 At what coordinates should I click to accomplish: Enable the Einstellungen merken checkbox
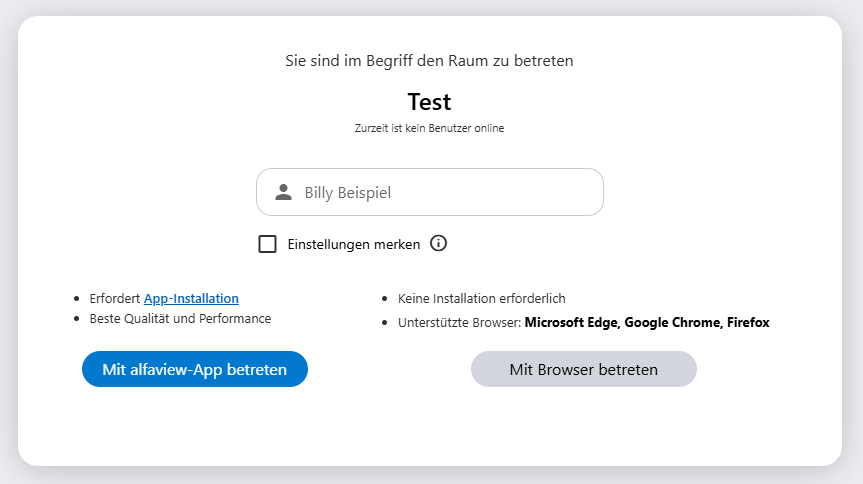(x=267, y=244)
